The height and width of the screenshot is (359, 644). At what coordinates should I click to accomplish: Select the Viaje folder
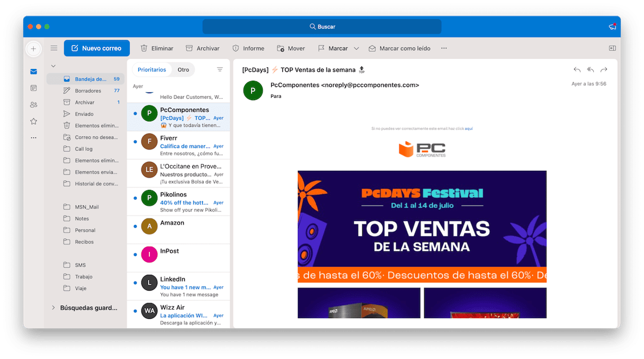click(x=85, y=288)
